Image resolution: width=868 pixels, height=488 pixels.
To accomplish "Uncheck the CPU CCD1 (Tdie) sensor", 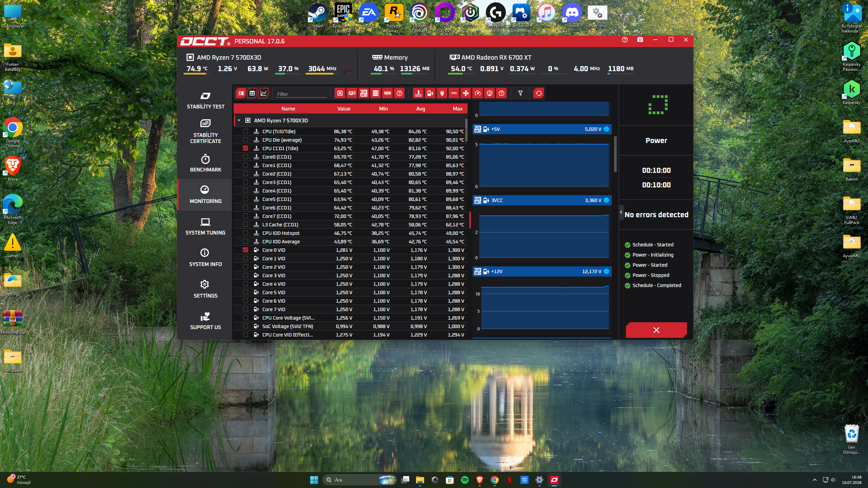I will (245, 148).
